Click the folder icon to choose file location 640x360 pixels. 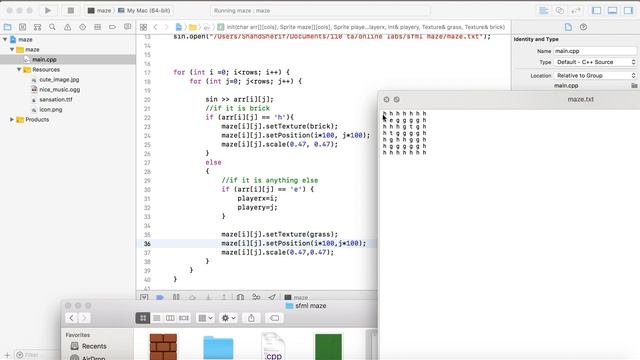634,86
